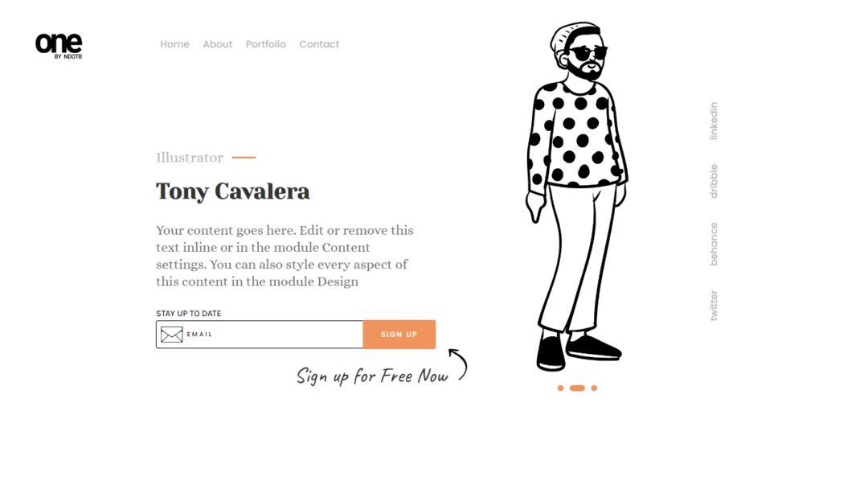The width and height of the screenshot is (868, 485).
Task: Open the vertical twitter link
Action: tap(714, 305)
